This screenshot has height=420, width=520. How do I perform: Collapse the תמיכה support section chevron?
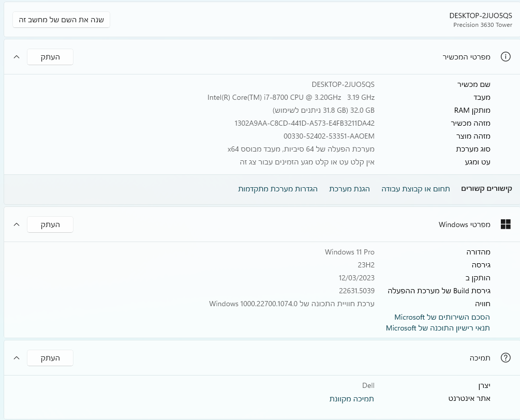click(17, 358)
